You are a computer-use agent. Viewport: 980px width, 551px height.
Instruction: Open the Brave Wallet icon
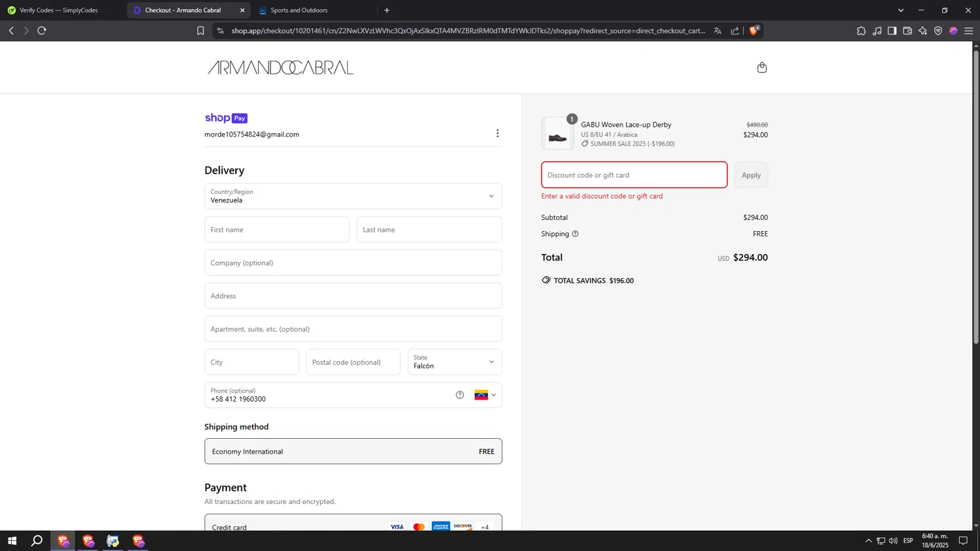pyautogui.click(x=907, y=31)
